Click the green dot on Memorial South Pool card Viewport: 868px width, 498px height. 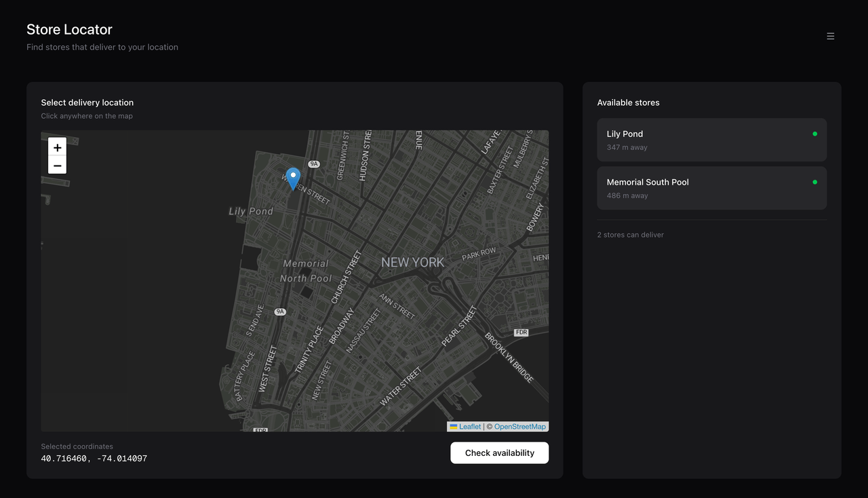[814, 182]
